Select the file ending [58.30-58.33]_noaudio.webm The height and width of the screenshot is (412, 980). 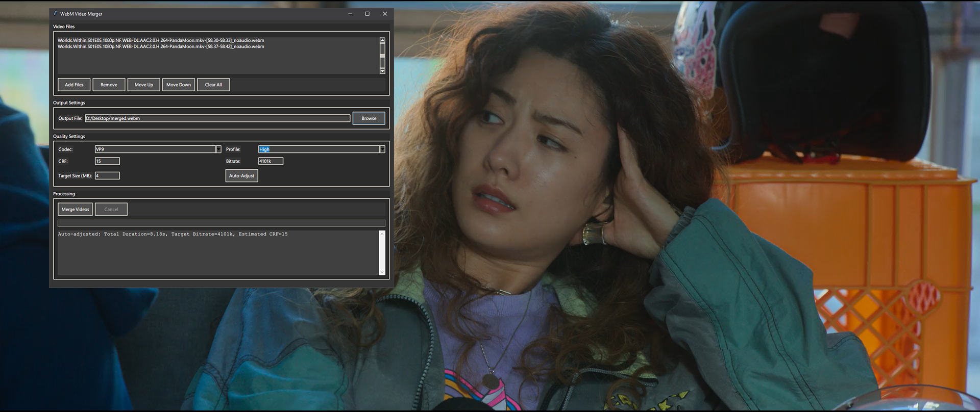tap(161, 40)
